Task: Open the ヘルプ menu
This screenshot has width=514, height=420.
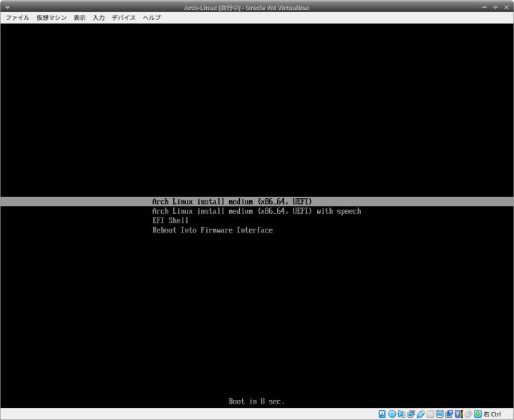Action: click(x=152, y=18)
